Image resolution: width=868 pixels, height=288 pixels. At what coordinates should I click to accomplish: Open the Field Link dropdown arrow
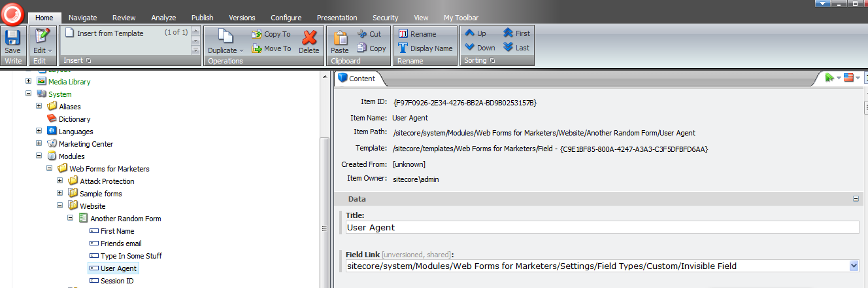click(x=853, y=266)
